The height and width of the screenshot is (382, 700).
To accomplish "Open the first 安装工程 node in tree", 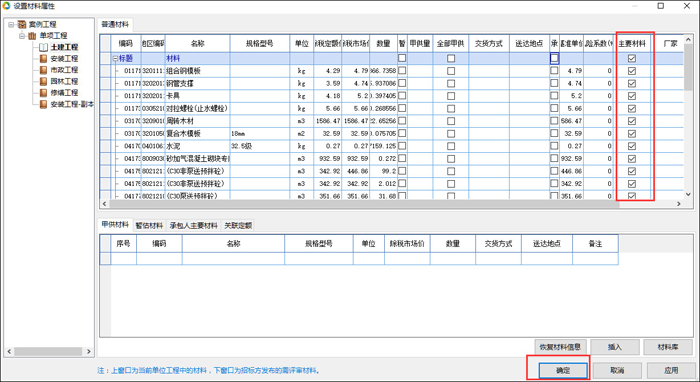I will 64,58.
